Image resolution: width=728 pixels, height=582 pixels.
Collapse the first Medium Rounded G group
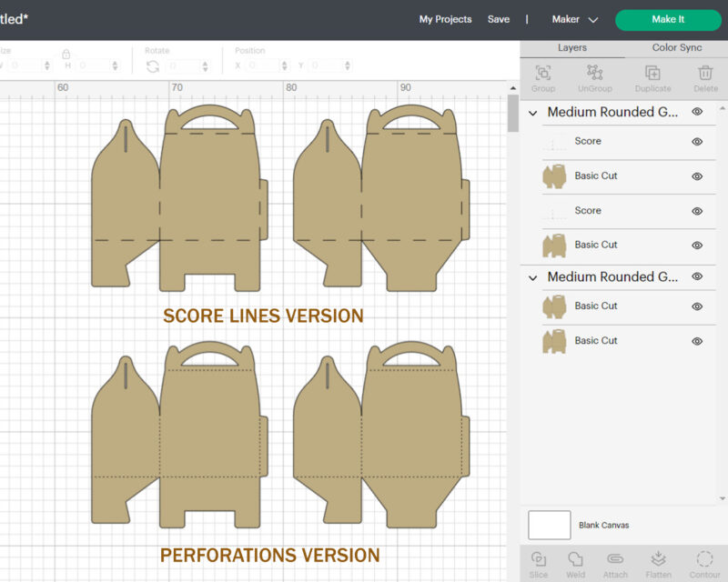[x=532, y=112]
